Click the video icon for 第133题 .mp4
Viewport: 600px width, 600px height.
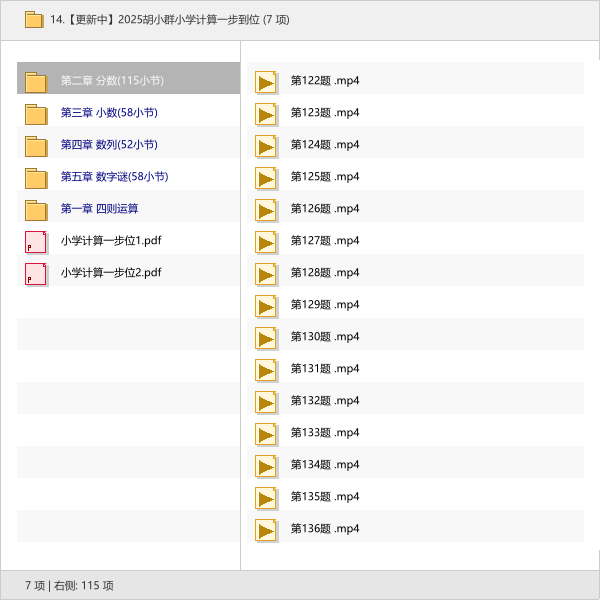[265, 434]
